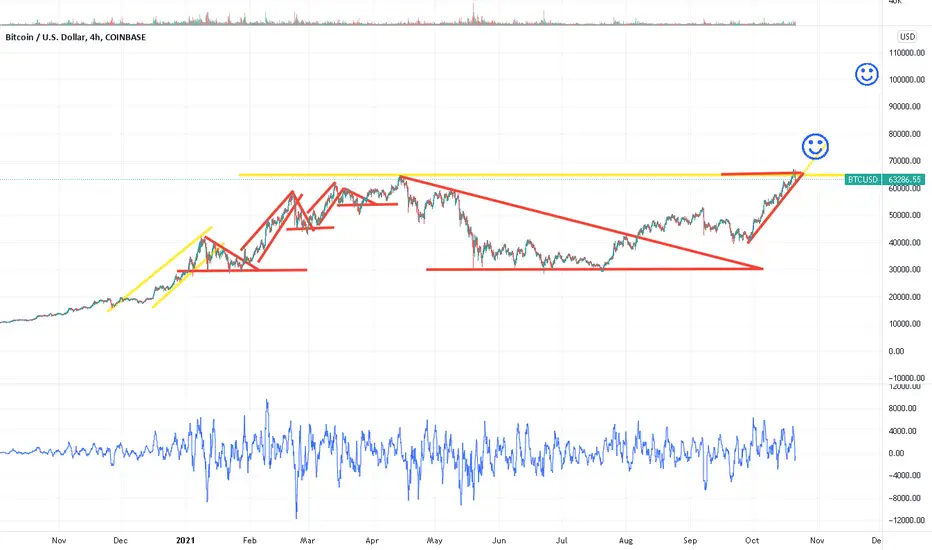Click the current price label 63286.55
This screenshot has width=932, height=550.
pos(904,179)
